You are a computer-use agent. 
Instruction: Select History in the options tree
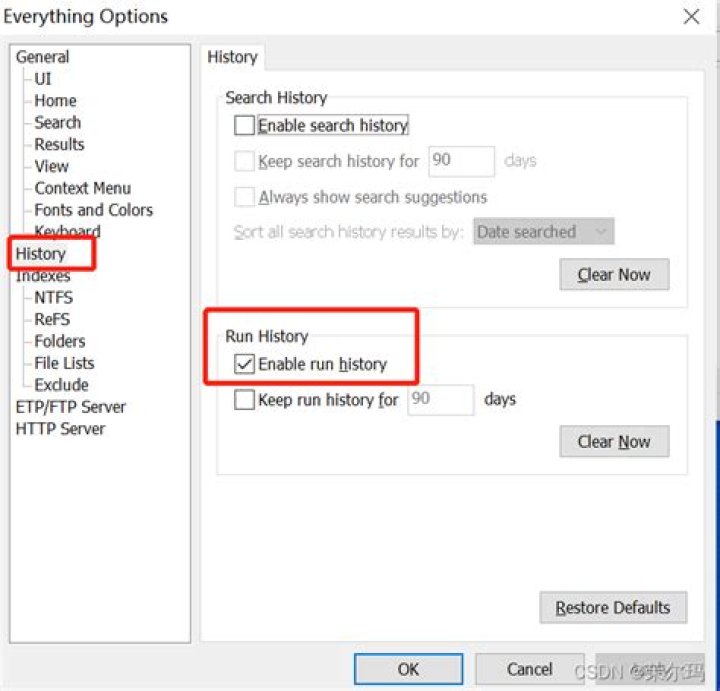click(40, 253)
